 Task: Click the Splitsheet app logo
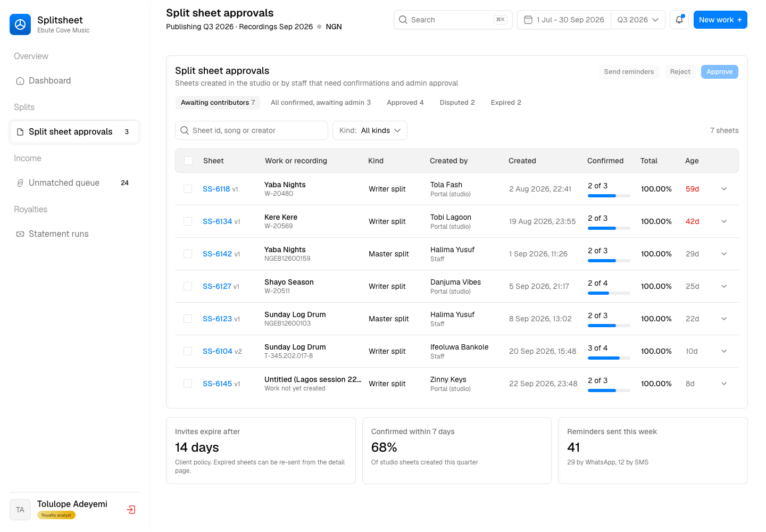(20, 24)
